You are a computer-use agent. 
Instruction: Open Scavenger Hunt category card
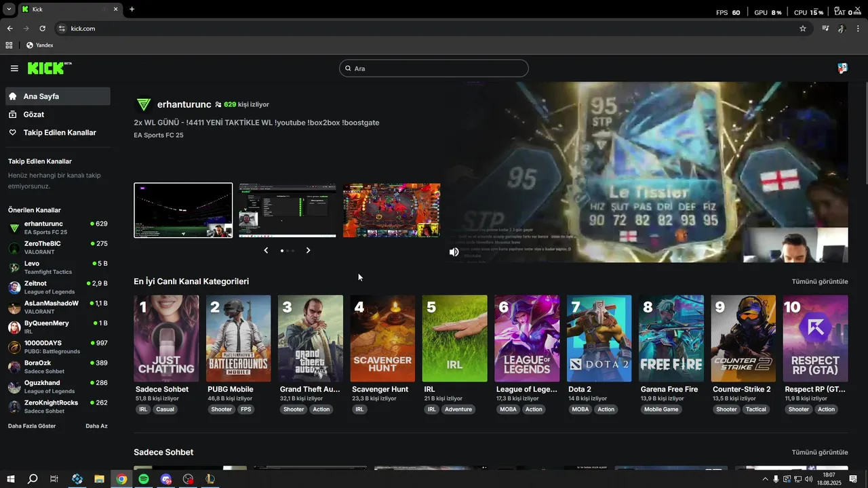pyautogui.click(x=382, y=338)
